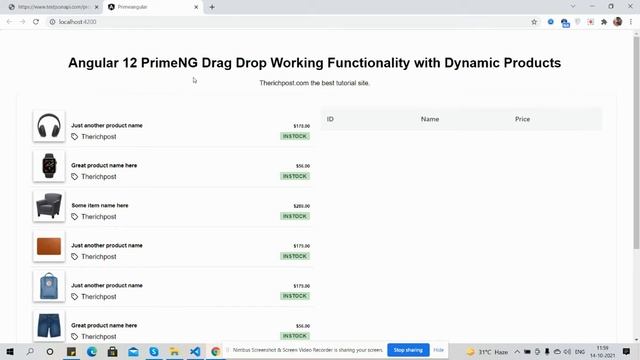The image size is (640, 360).
Task: Bookmark this page with the star icon
Action: [534, 22]
